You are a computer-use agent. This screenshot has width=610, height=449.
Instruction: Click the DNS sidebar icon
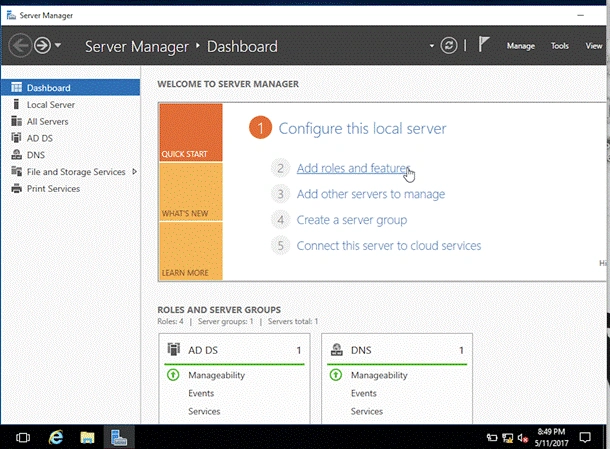tap(16, 154)
